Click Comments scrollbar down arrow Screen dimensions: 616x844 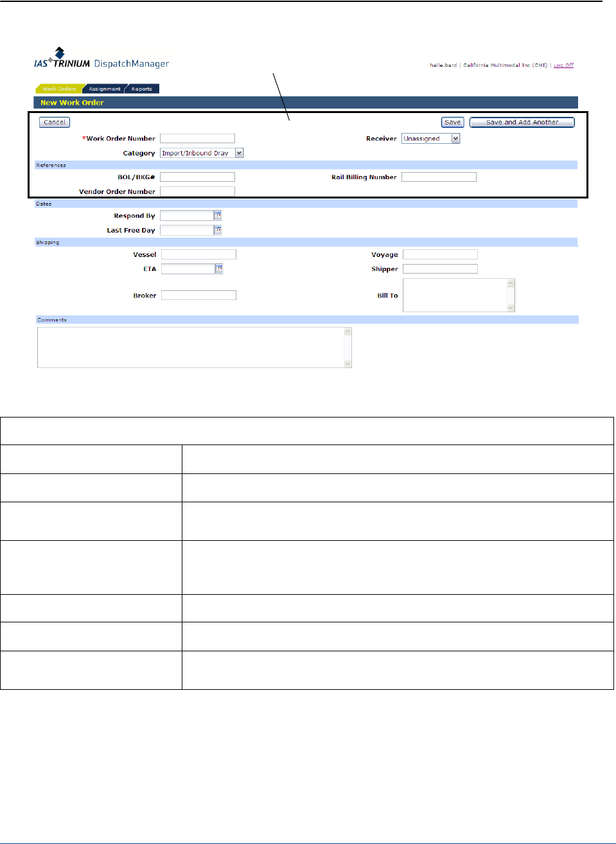(348, 364)
